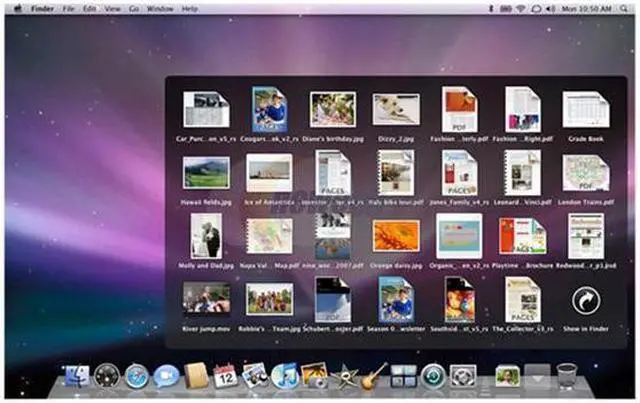The image size is (640, 403).
Task: Open the Trash in the Dock
Action: click(x=567, y=376)
